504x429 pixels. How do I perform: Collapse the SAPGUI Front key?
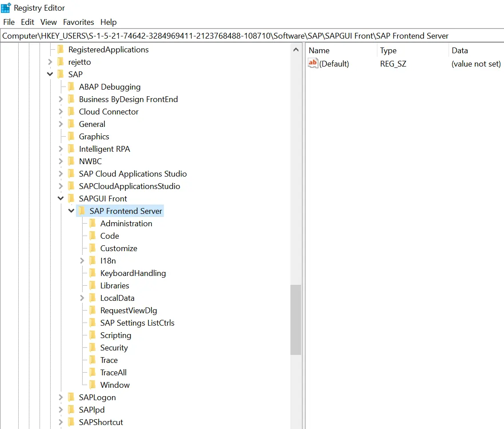pos(61,198)
